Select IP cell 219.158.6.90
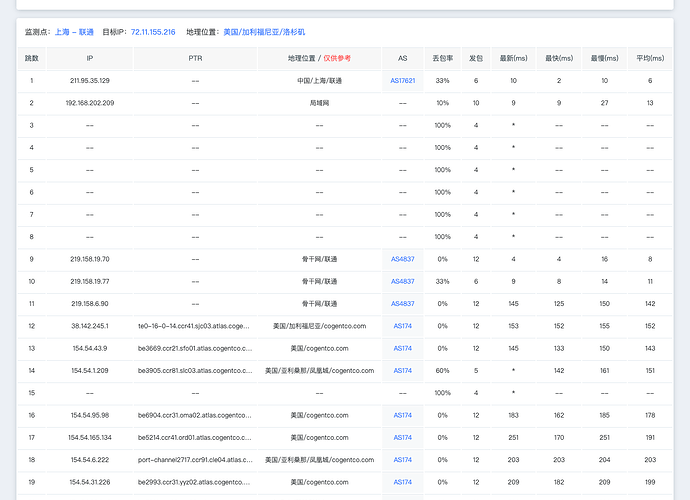Image resolution: width=690 pixels, height=500 pixels. coord(90,304)
